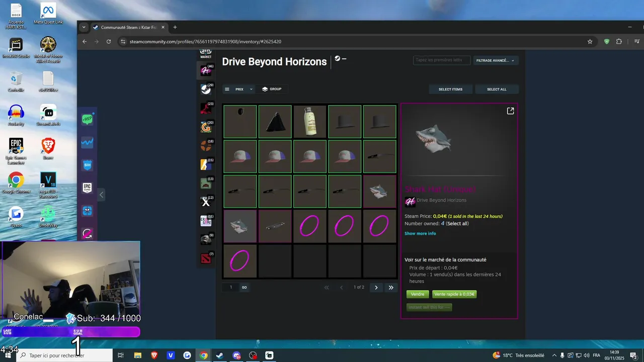Image resolution: width=644 pixels, height=362 pixels.
Task: Click Vente rapide à 0,03€ button
Action: click(x=454, y=294)
